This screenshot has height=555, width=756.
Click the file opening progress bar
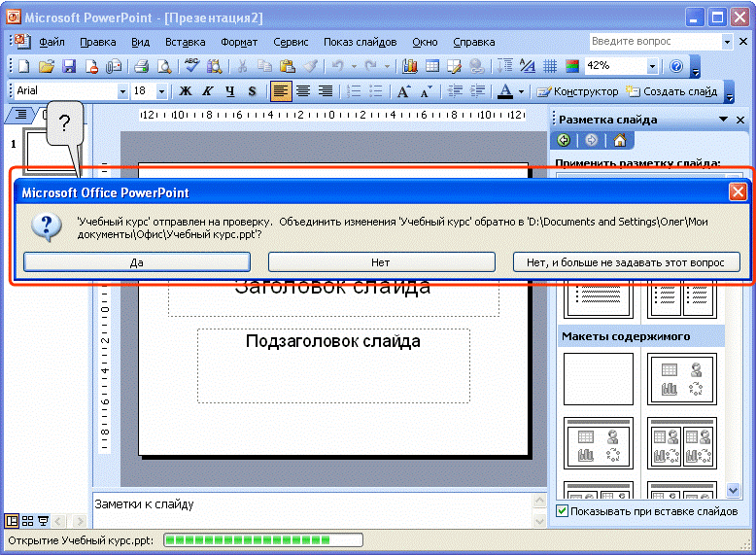point(263,540)
